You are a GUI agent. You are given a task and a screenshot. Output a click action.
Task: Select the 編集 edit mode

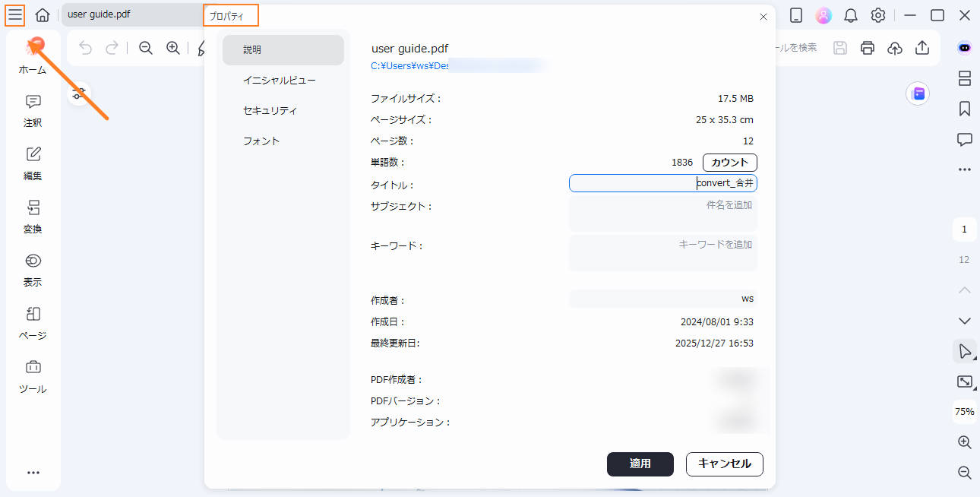tap(33, 162)
